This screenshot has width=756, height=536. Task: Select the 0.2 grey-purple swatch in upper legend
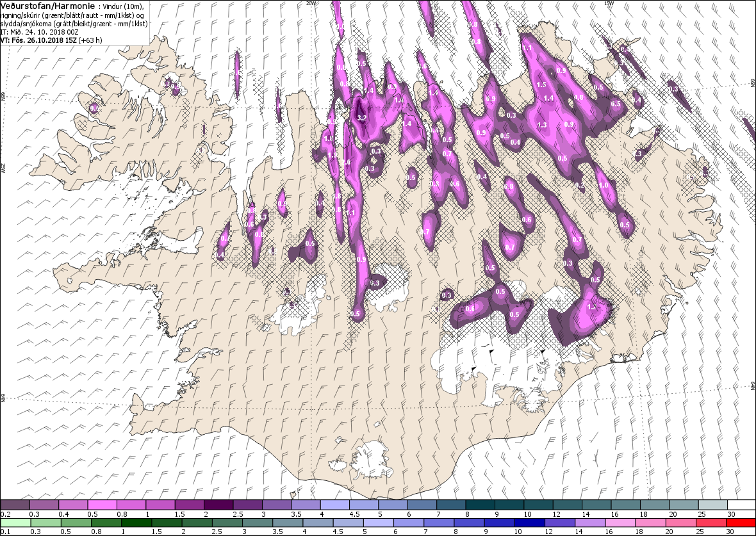(x=15, y=506)
